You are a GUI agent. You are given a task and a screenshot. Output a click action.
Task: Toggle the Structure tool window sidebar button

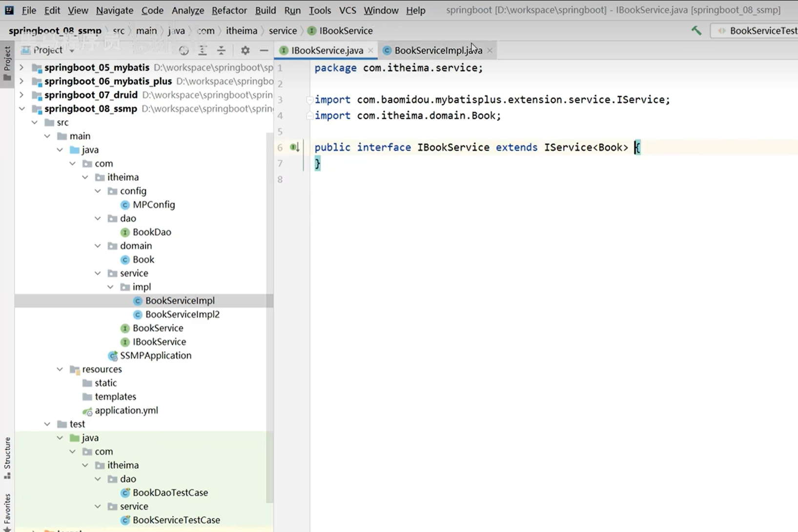click(7, 458)
